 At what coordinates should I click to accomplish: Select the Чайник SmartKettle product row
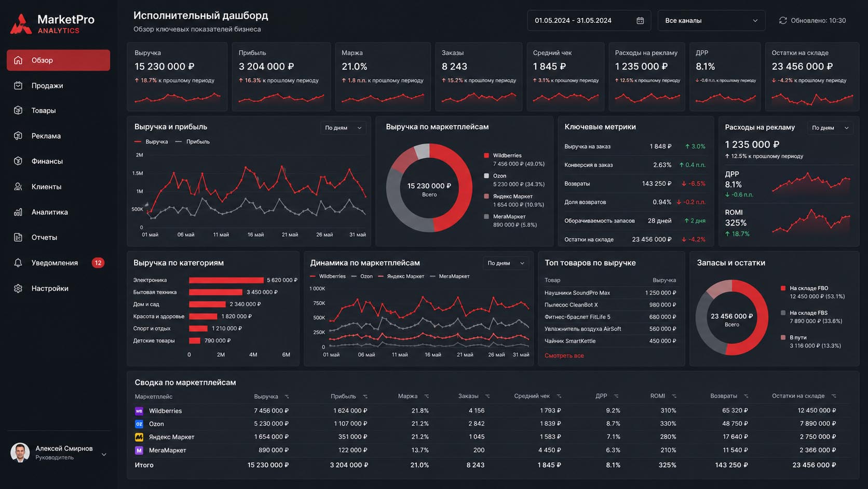click(611, 341)
